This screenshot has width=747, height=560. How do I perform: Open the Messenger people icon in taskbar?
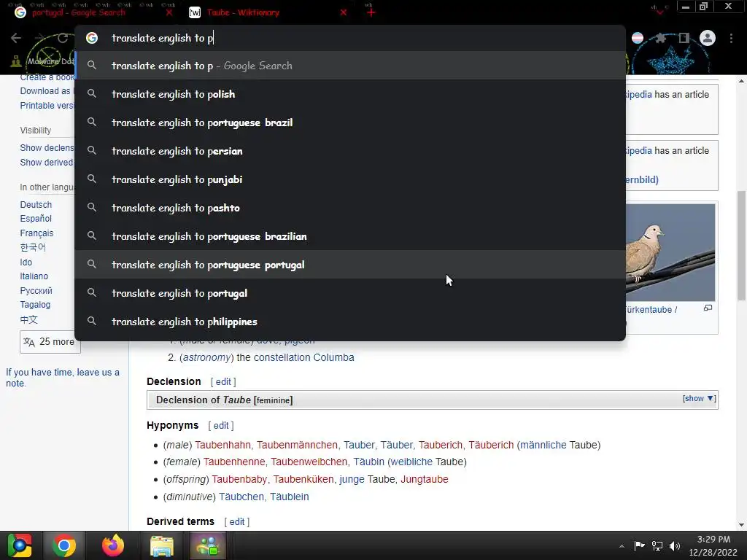click(209, 545)
